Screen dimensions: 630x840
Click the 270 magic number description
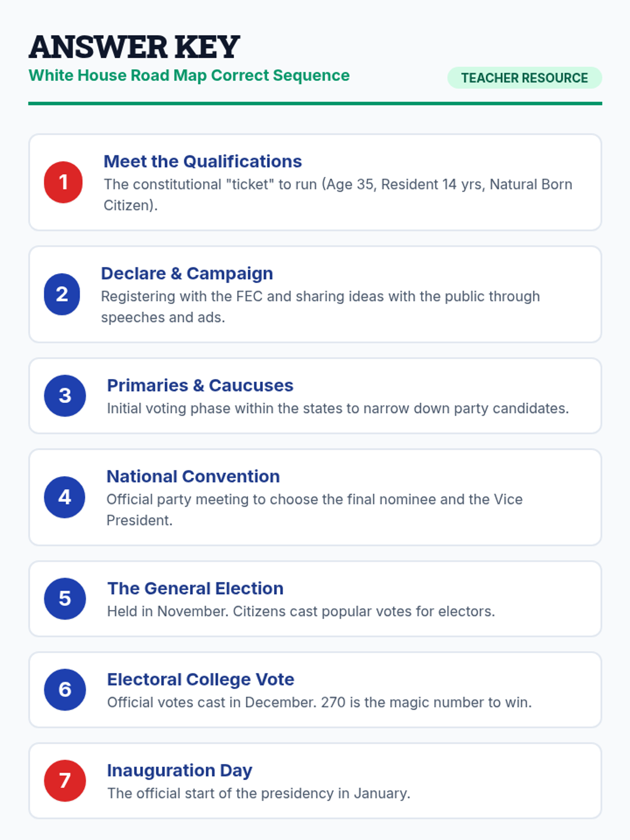click(319, 702)
